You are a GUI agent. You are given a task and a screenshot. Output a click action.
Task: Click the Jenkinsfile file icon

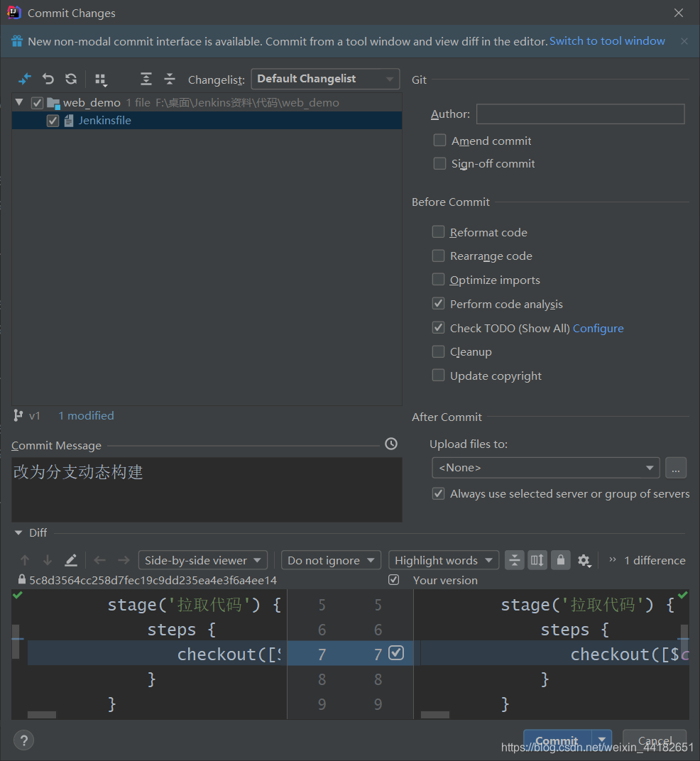click(x=69, y=121)
